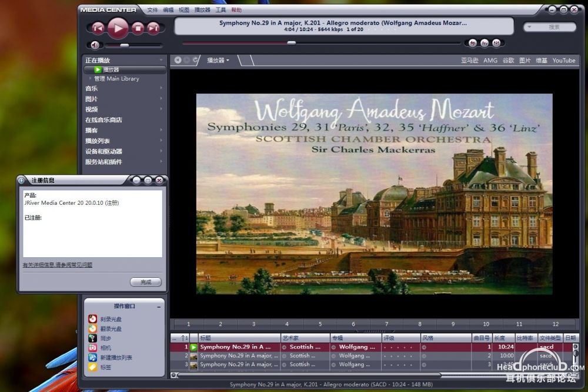Sort by the 专辑 column header
This screenshot has height=392, width=588.
tap(356, 338)
